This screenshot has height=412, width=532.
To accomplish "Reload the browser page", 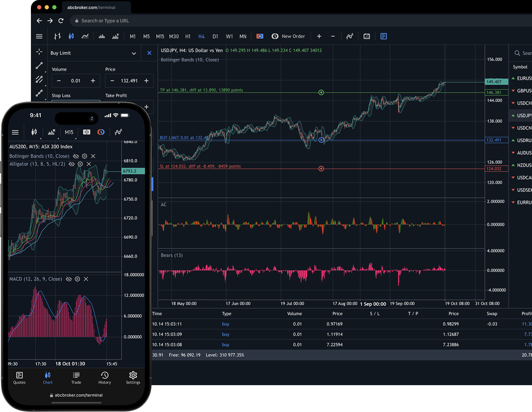I will [61, 21].
